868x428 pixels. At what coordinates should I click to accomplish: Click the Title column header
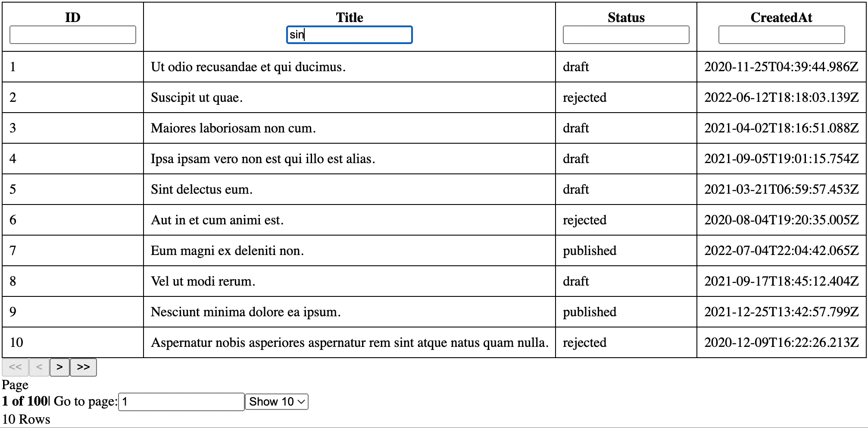[x=350, y=17]
